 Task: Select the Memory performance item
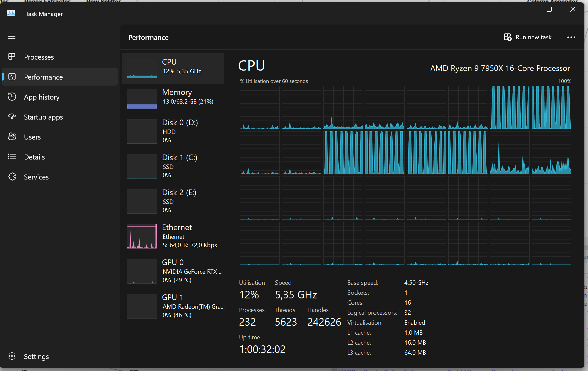click(x=173, y=99)
